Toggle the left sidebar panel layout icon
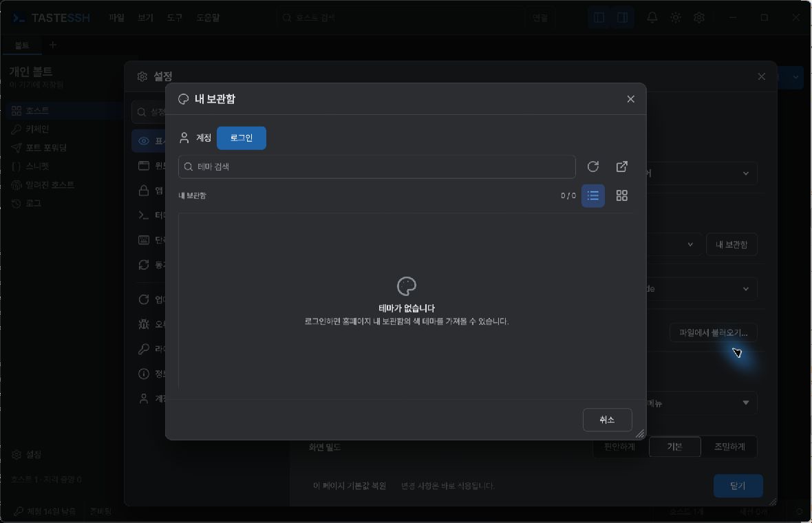Image resolution: width=812 pixels, height=523 pixels. tap(599, 18)
